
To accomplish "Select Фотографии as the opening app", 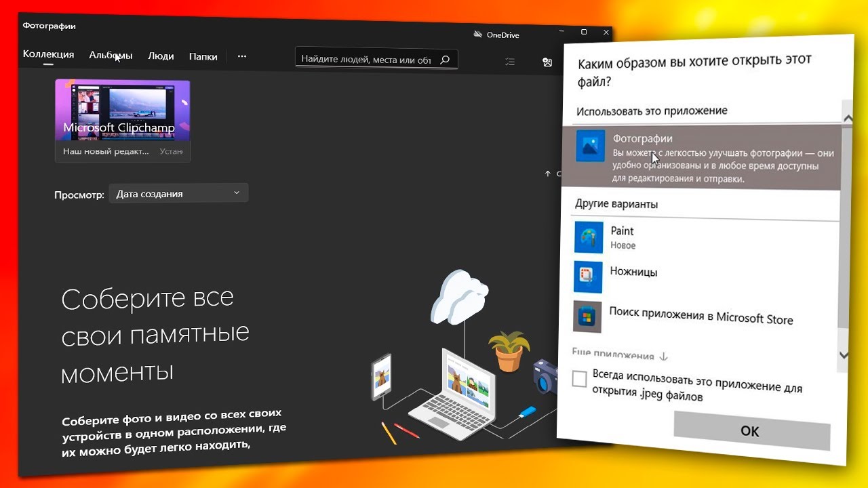I will 701,159.
